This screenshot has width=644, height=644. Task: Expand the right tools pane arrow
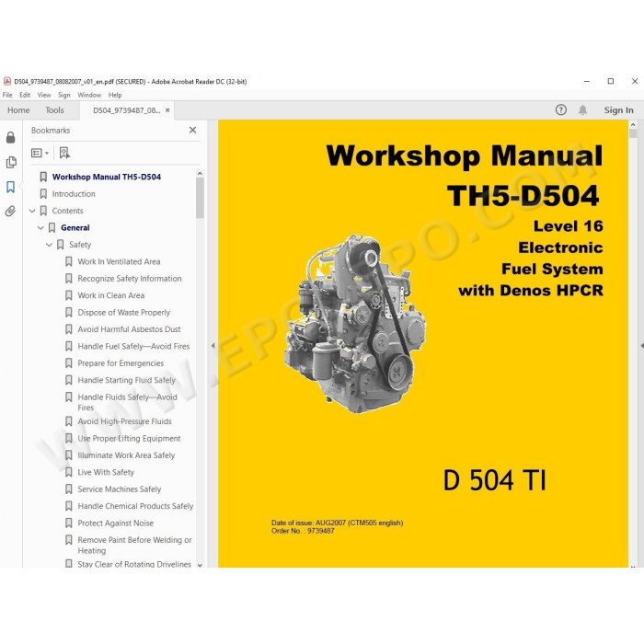(641, 346)
